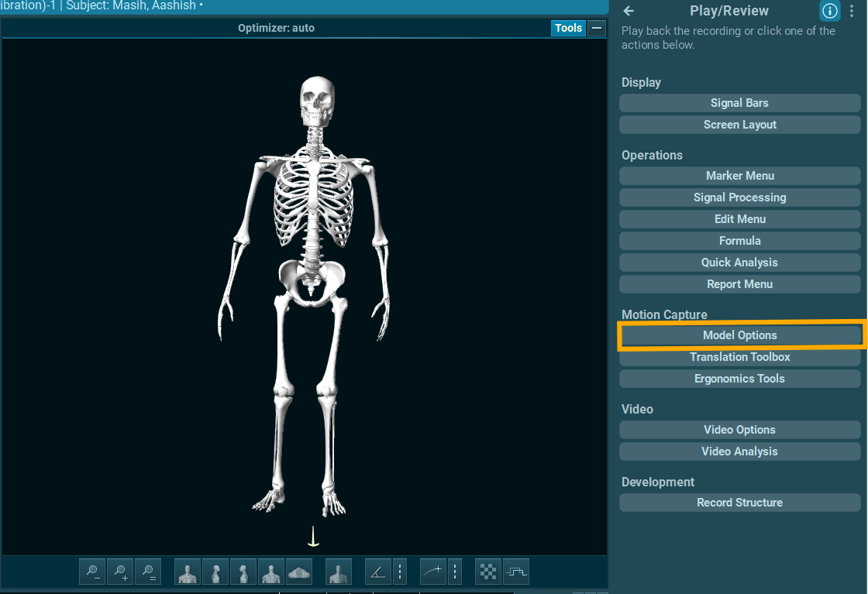The image size is (868, 594).
Task: Toggle the info button in Play/Review header
Action: click(x=829, y=11)
